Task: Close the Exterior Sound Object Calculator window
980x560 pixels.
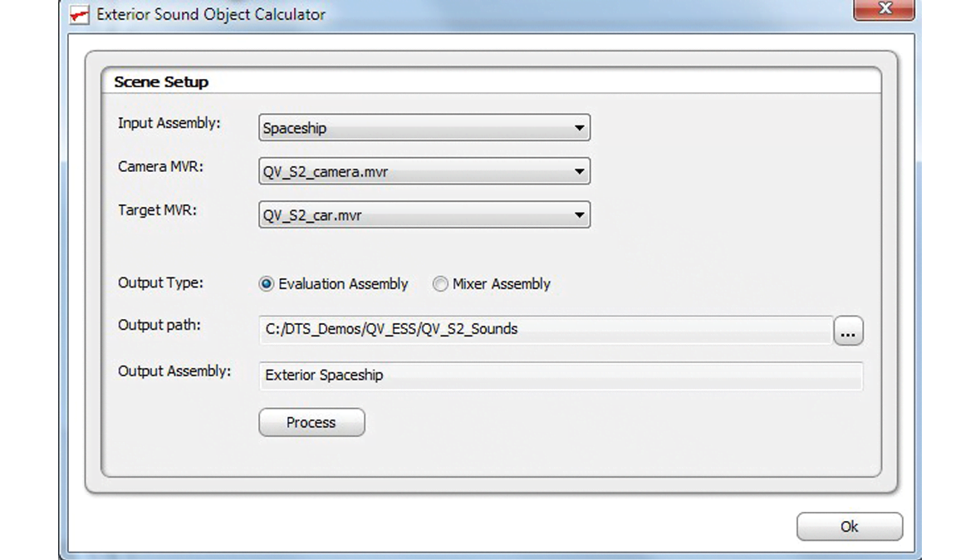Action: (884, 9)
